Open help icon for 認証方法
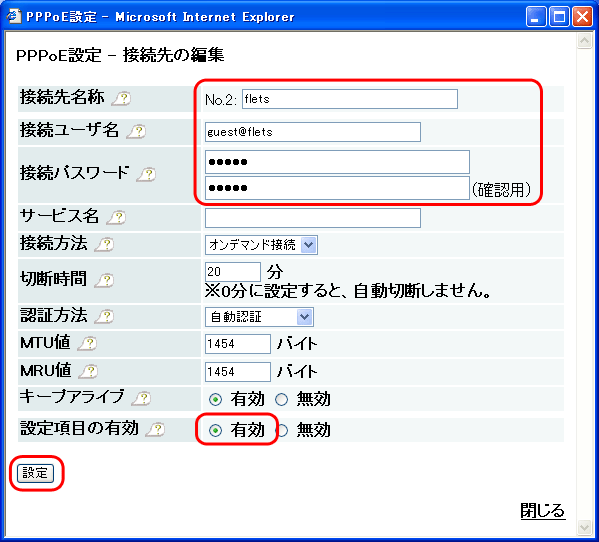This screenshot has height=542, width=599. (x=104, y=316)
